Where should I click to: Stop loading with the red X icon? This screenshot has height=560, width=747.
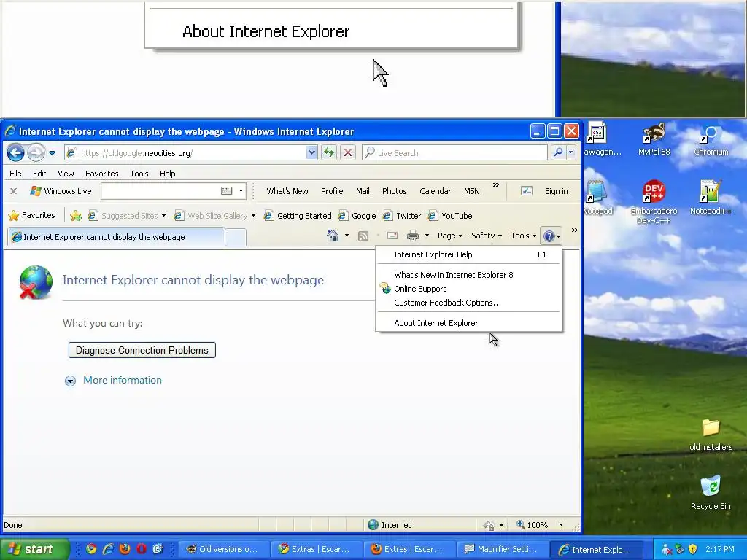pyautogui.click(x=348, y=153)
